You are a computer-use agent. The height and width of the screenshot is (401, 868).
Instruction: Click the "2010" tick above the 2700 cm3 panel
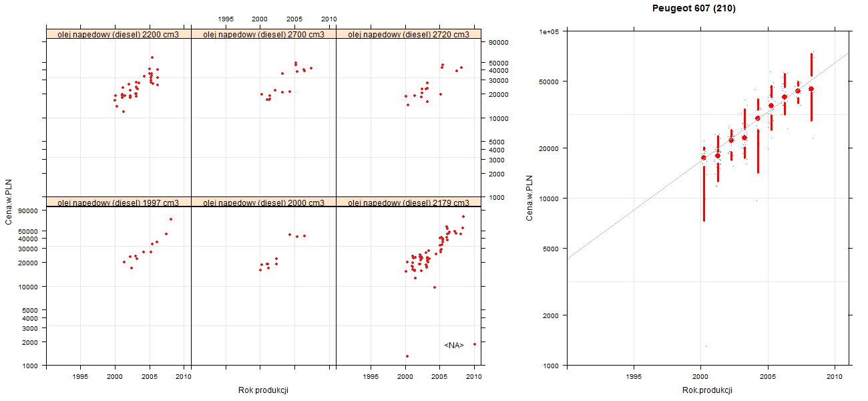coord(329,19)
